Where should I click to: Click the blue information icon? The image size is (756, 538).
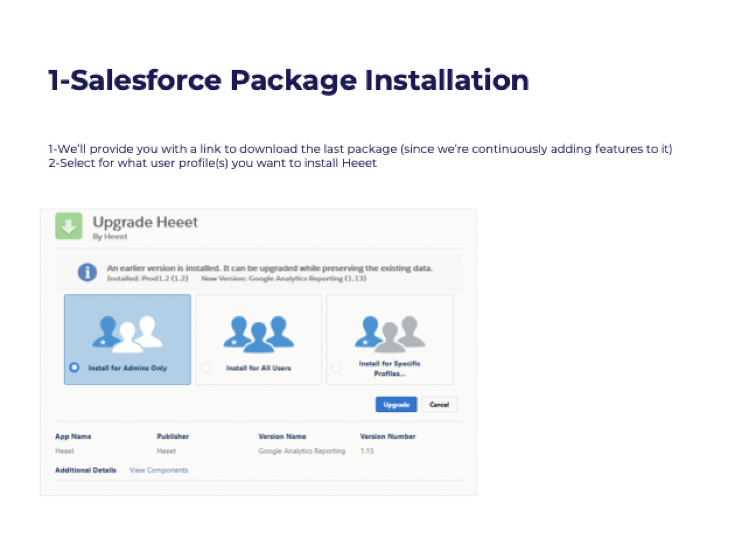[x=87, y=272]
